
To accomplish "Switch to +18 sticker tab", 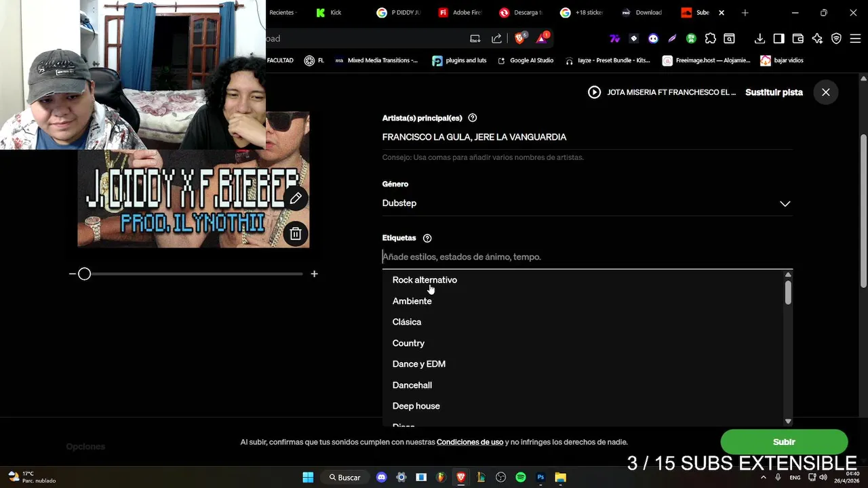I will [x=582, y=12].
